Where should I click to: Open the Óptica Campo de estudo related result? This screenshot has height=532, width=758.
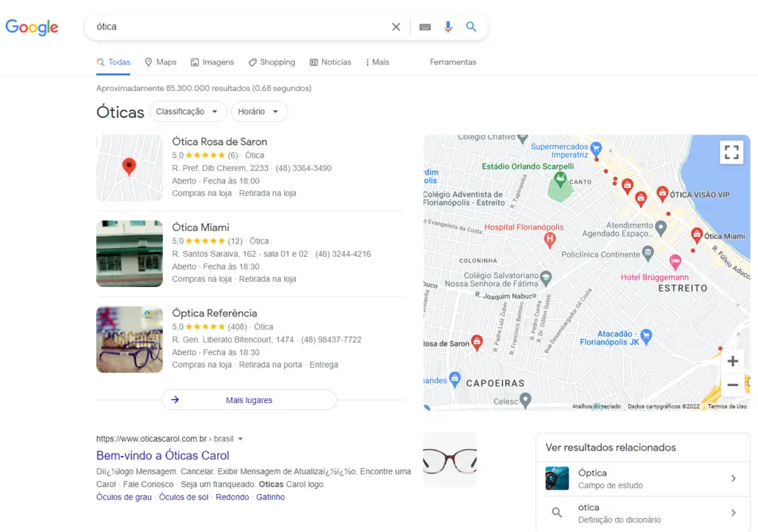pyautogui.click(x=643, y=479)
